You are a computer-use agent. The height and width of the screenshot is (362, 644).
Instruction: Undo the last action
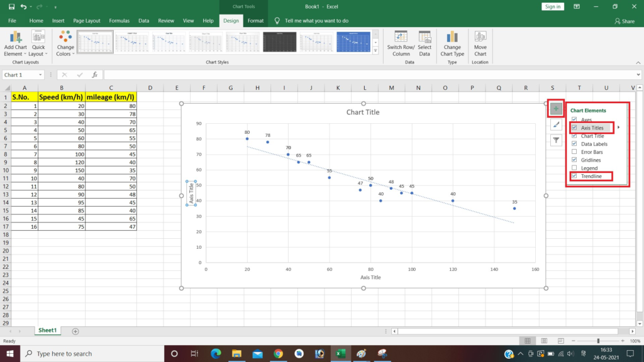(x=23, y=6)
